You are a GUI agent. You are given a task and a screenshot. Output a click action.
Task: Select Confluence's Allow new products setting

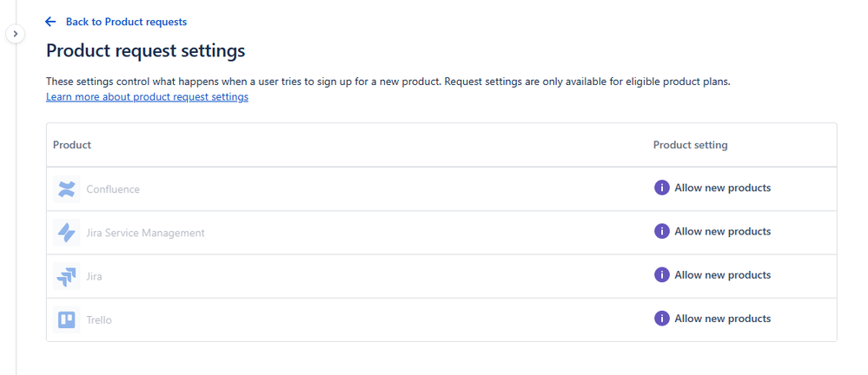pos(722,187)
